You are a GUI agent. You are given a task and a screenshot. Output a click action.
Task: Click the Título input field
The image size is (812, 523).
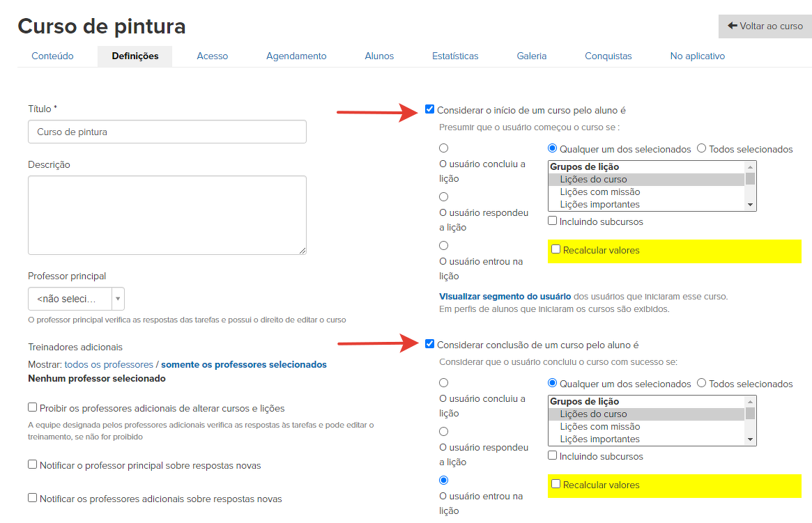coord(167,132)
